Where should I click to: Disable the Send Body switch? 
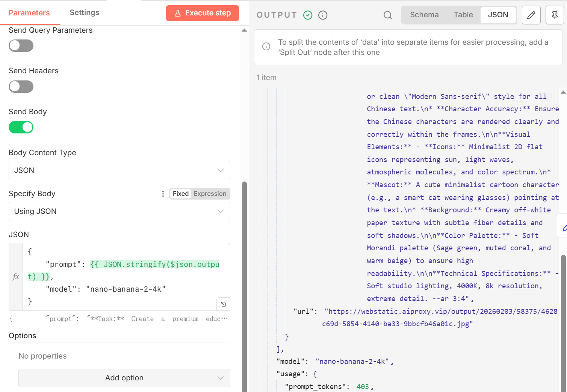(x=21, y=127)
